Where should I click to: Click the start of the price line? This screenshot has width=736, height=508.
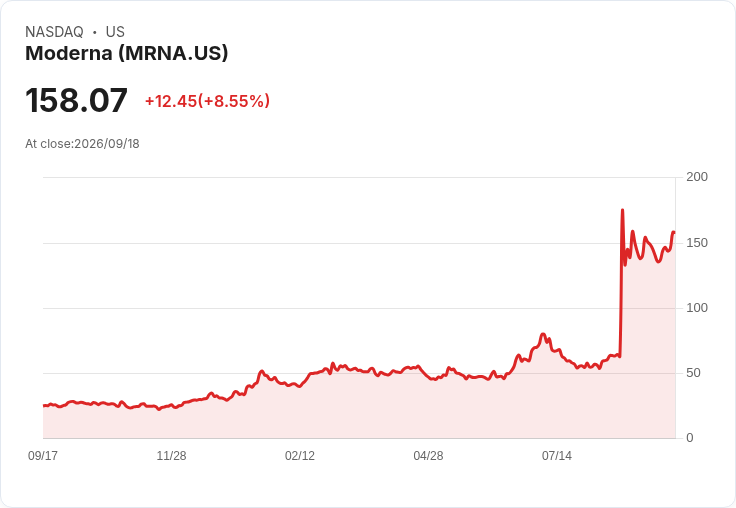[x=44, y=406]
